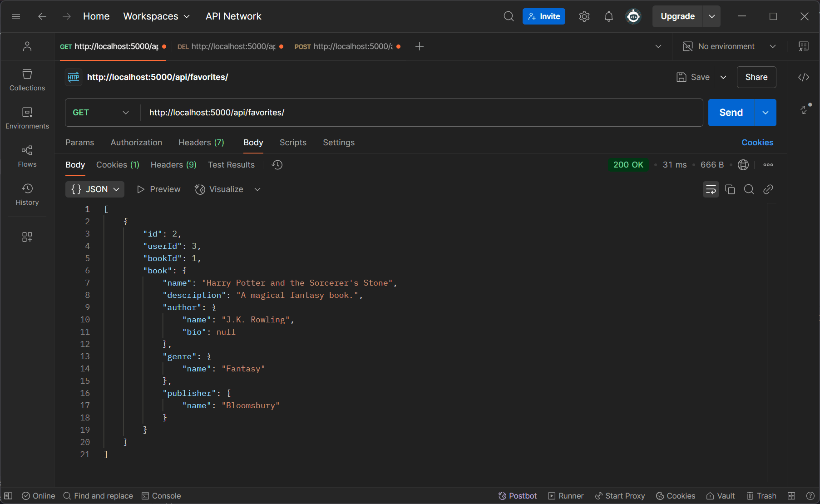Image resolution: width=820 pixels, height=504 pixels.
Task: Switch to Preview view
Action: tap(158, 189)
